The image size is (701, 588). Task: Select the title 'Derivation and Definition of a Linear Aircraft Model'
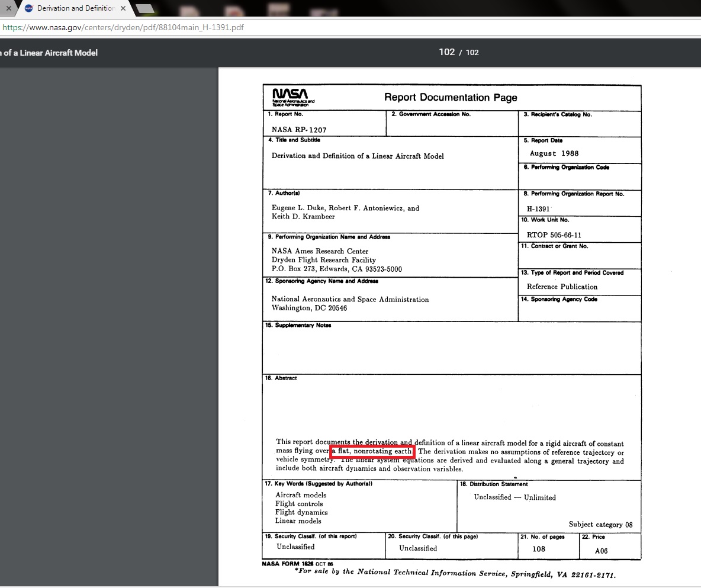[358, 156]
